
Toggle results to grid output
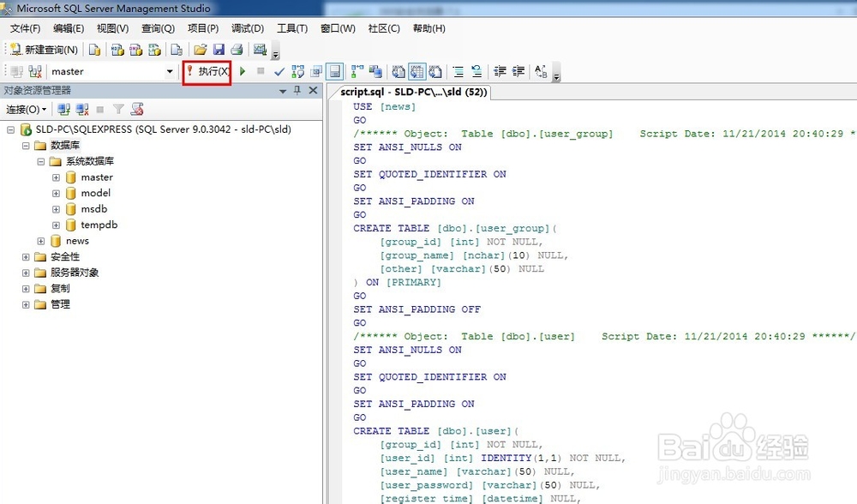point(417,71)
